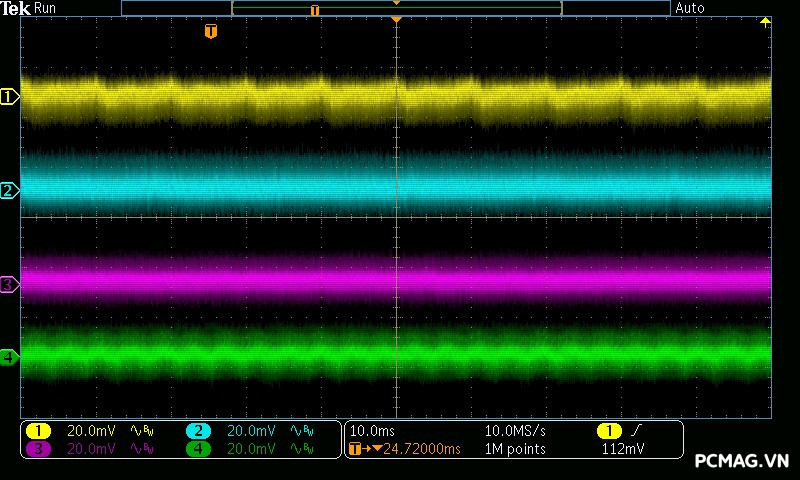Select the green channel 4 badge in readout
Image resolution: width=800 pixels, height=480 pixels.
(x=198, y=449)
